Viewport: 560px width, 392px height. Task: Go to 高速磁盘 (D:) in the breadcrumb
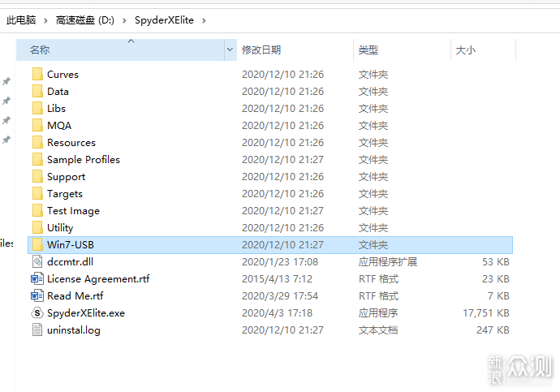click(85, 20)
